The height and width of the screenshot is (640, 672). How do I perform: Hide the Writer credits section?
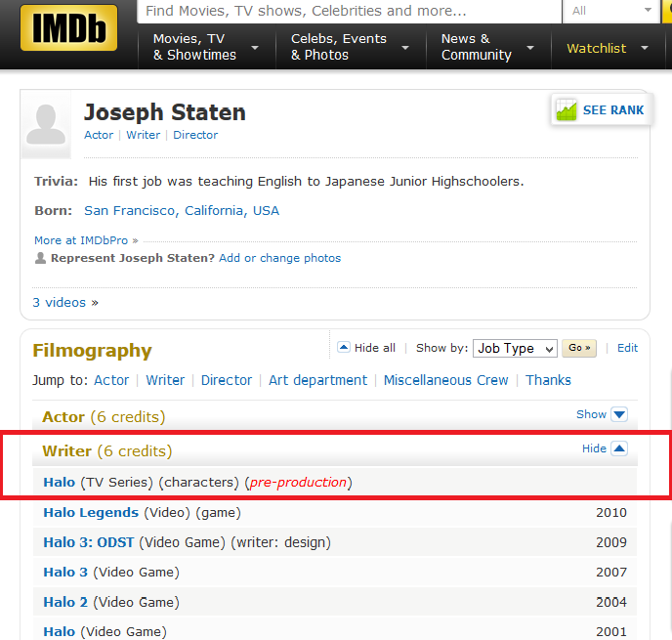[x=605, y=448]
